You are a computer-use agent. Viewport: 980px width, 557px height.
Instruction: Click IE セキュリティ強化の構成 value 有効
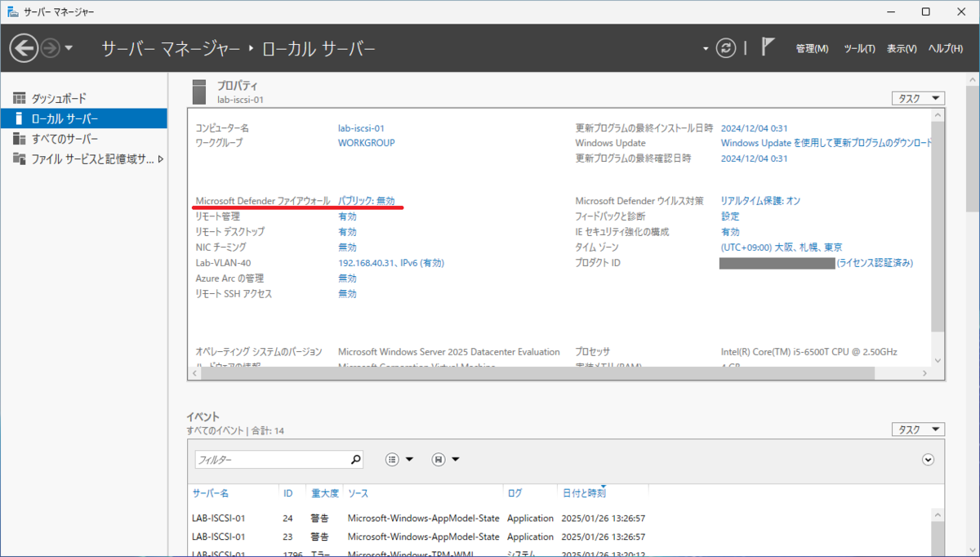tap(730, 232)
